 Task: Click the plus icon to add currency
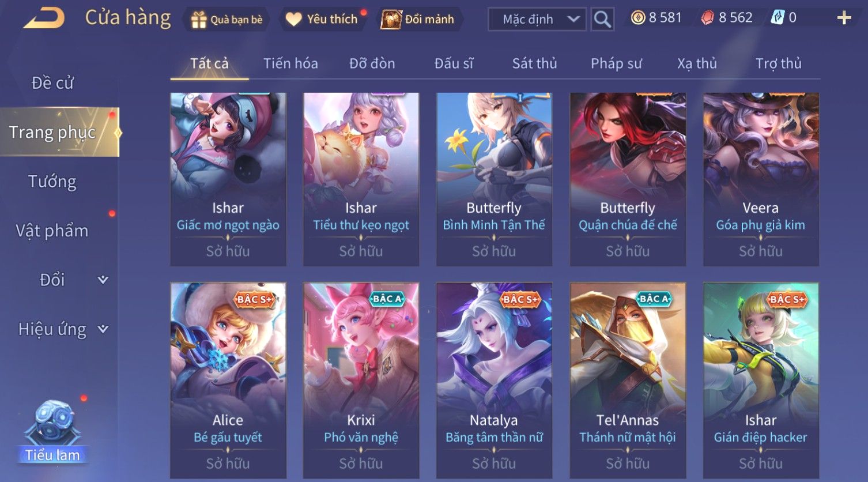pyautogui.click(x=844, y=18)
